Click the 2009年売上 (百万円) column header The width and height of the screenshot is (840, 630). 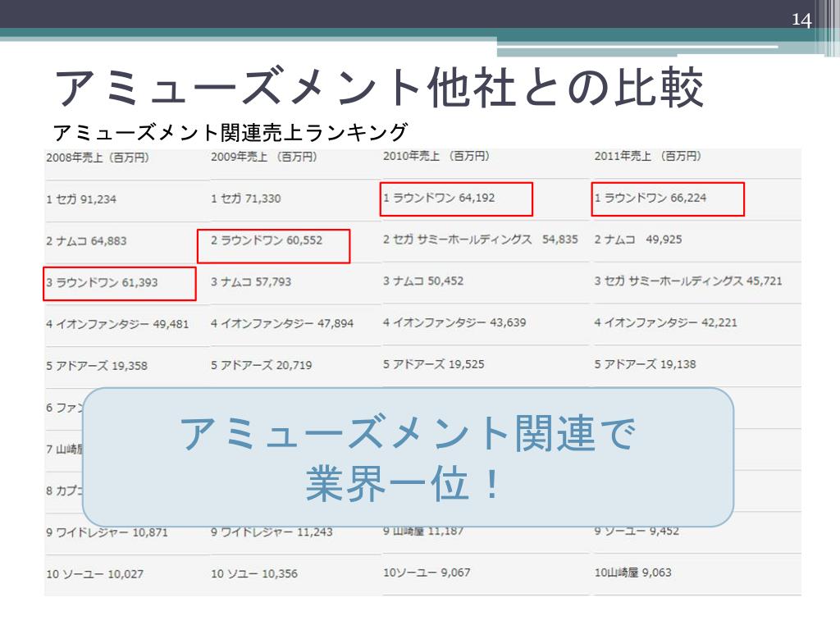pyautogui.click(x=263, y=157)
